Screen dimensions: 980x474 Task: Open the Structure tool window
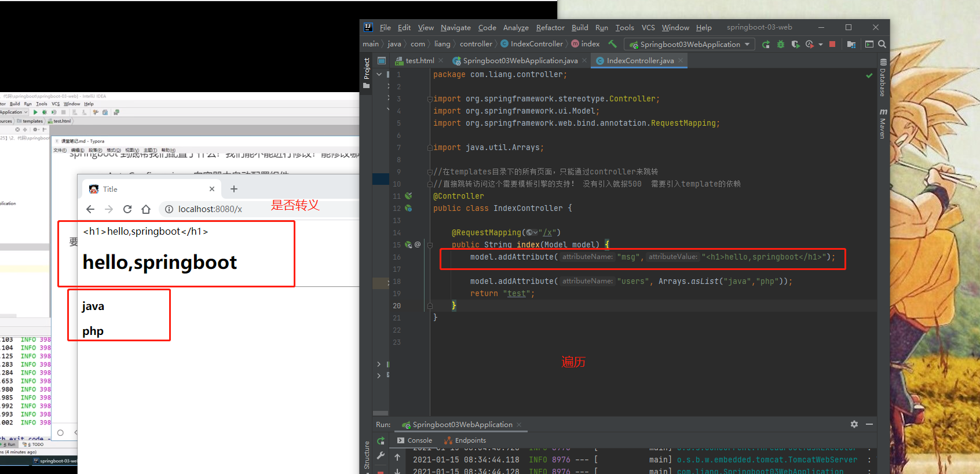coord(366,456)
